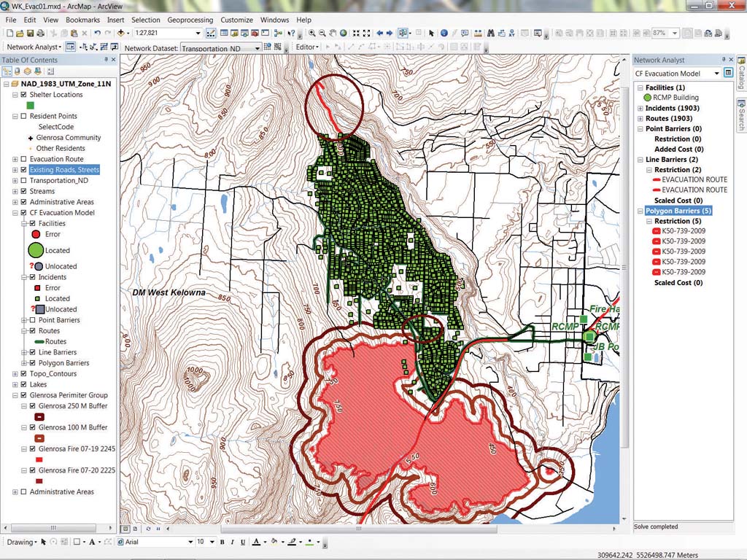Viewport: 747px width, 560px height.
Task: Select RCMP Building facility entry
Action: point(676,98)
